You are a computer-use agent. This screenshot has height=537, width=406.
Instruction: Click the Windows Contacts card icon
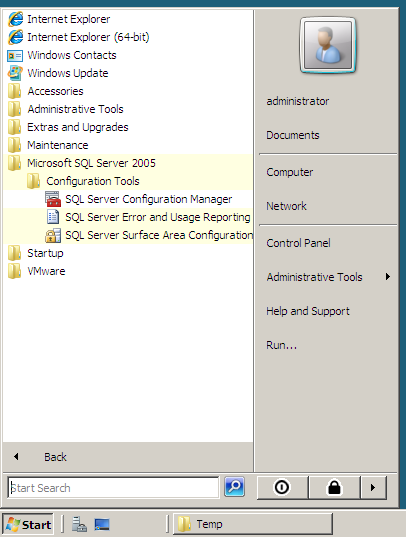click(x=15, y=55)
